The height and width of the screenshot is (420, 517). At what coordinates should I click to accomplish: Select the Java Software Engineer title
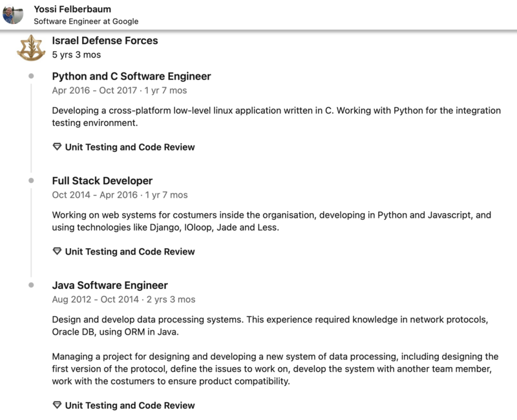[110, 285]
